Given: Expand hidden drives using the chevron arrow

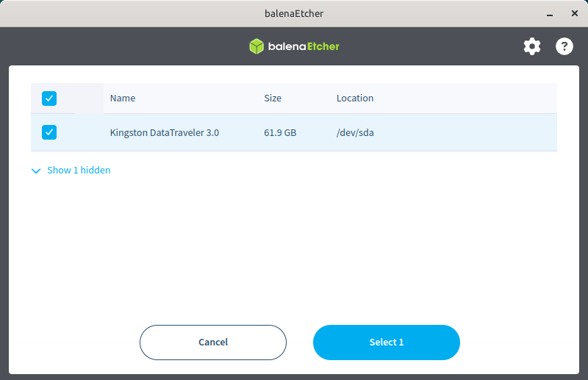Looking at the screenshot, I should [x=36, y=171].
